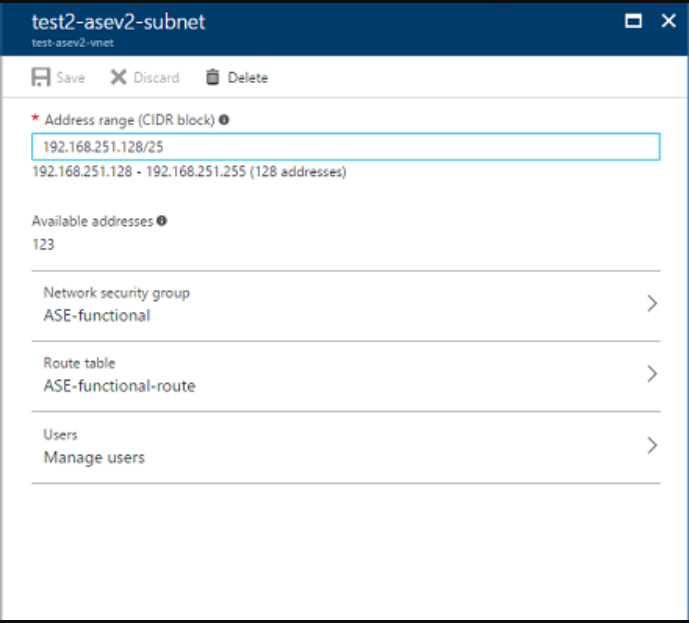Close the test2-asev2-subnet blade

(668, 21)
